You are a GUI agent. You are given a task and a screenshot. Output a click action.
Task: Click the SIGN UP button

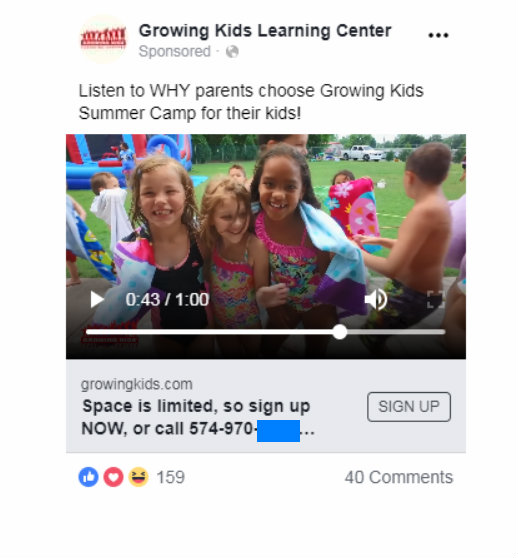click(409, 407)
